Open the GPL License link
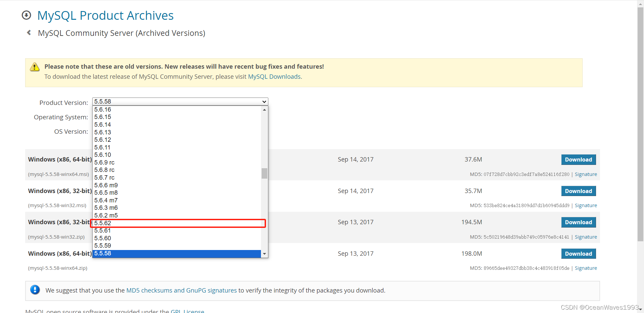Image resolution: width=644 pixels, height=313 pixels. point(187,311)
